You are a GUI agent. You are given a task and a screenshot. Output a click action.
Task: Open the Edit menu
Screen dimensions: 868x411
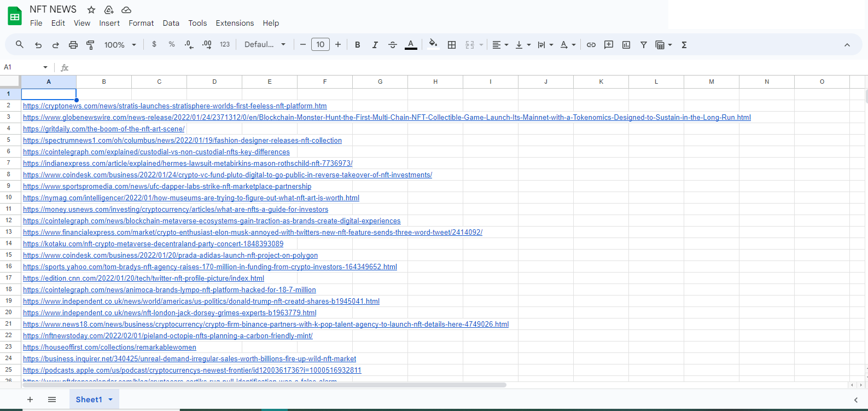58,23
